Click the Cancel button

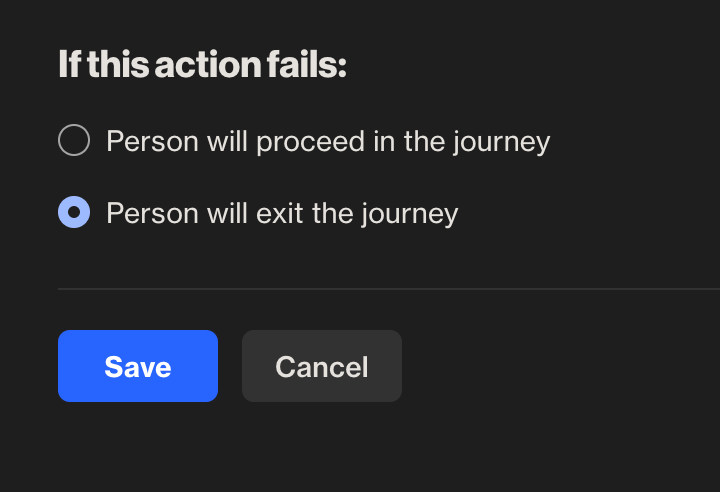[x=322, y=366]
